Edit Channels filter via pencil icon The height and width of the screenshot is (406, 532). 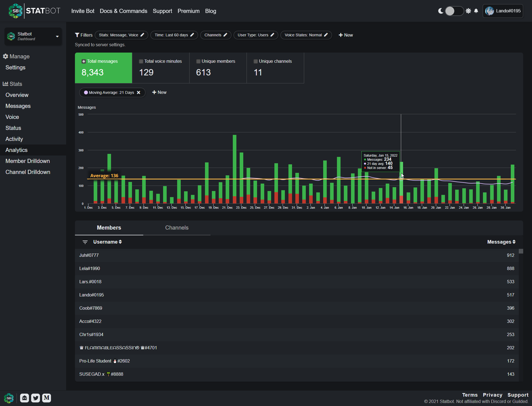point(225,35)
